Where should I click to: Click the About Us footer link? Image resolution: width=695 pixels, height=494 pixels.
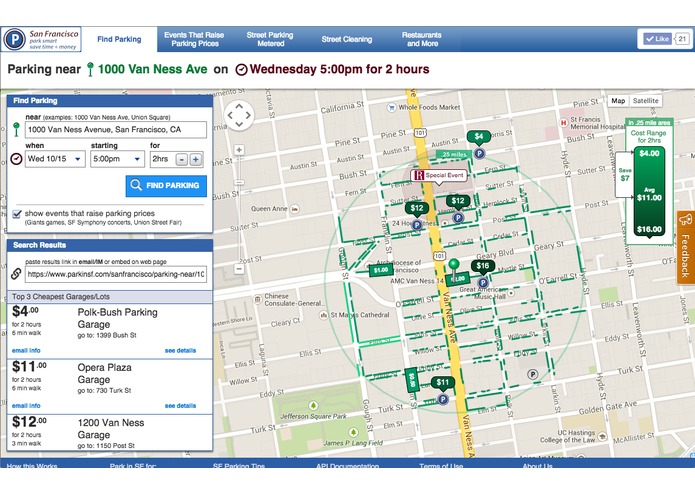[537, 466]
